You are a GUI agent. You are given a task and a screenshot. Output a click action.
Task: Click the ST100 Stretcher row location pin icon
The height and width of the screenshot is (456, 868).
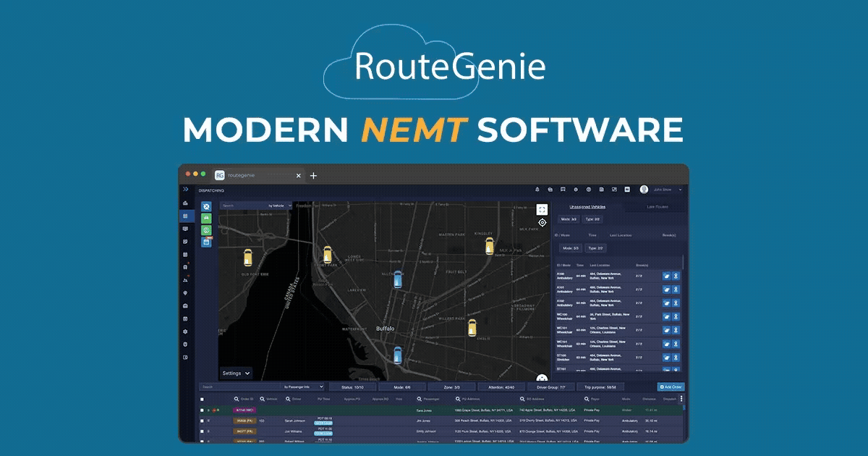[x=676, y=357]
